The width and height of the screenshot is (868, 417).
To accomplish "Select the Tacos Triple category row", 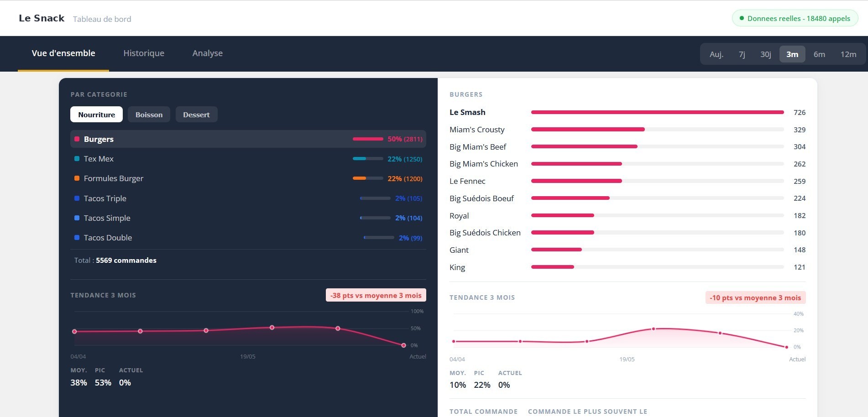I will [248, 198].
